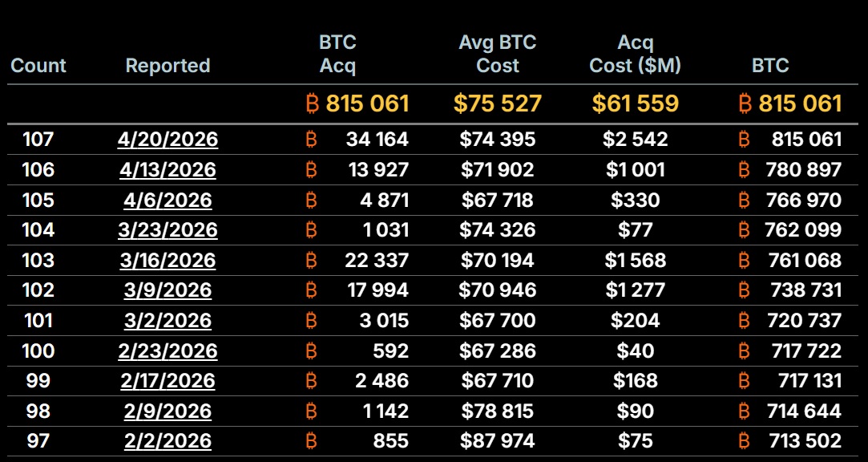Click the Bitcoin symbol next to 592 acquired

(312, 351)
